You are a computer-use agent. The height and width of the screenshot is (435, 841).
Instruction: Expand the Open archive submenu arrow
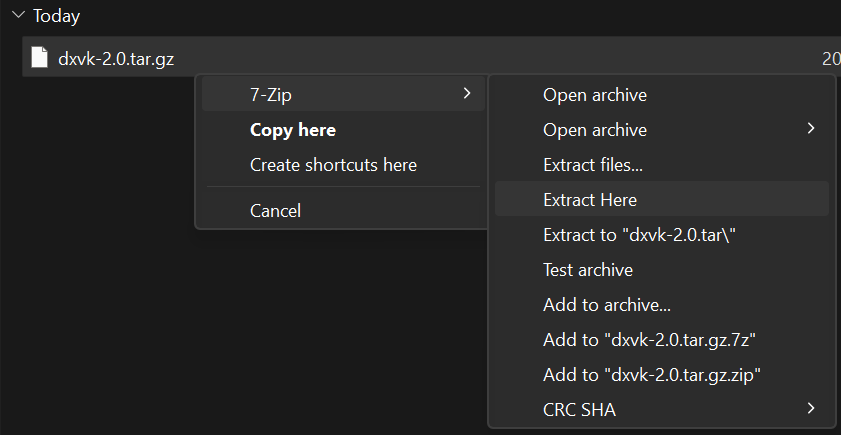[x=811, y=129]
